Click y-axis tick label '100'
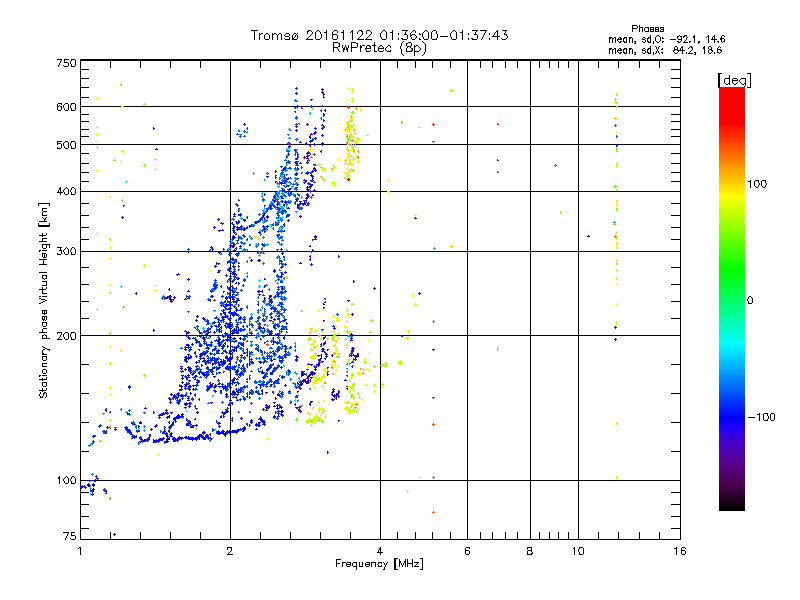The width and height of the screenshot is (800, 600). tap(67, 481)
